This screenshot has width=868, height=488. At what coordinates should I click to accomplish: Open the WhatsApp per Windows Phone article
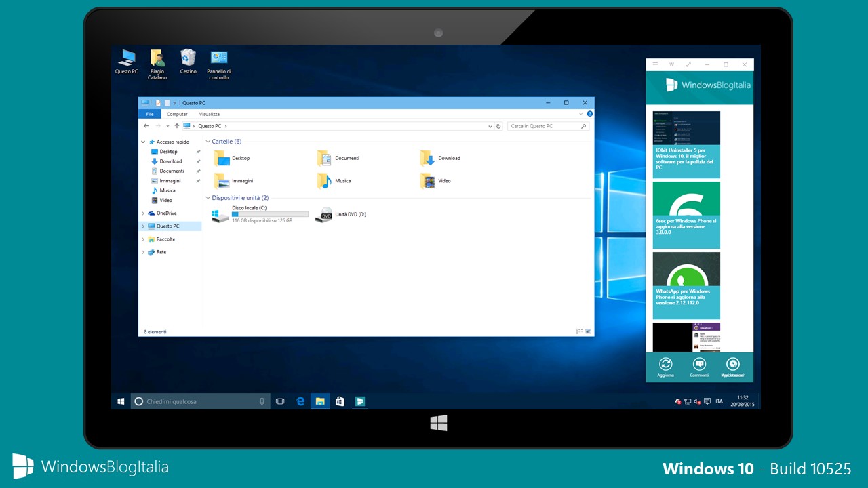[686, 285]
